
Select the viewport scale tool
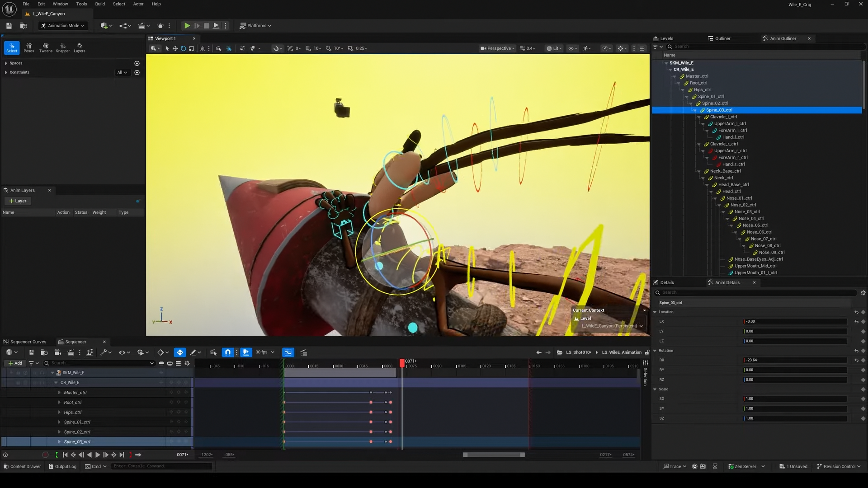pos(191,48)
